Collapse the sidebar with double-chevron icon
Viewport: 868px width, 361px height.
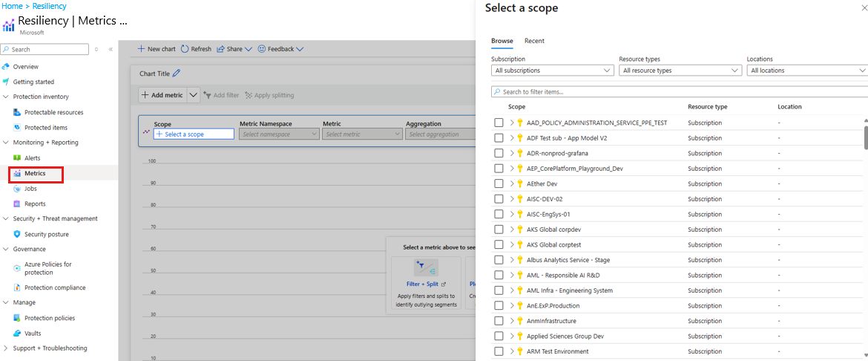pyautogui.click(x=111, y=50)
